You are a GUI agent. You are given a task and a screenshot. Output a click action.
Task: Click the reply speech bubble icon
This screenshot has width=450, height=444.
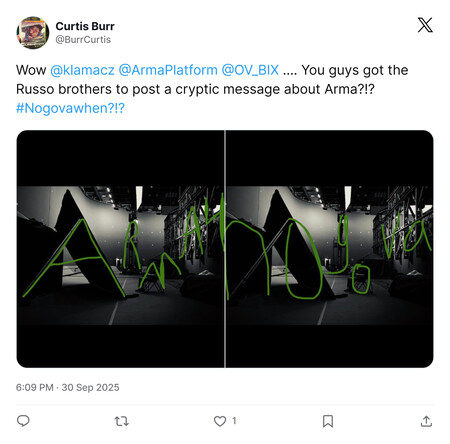click(x=23, y=421)
